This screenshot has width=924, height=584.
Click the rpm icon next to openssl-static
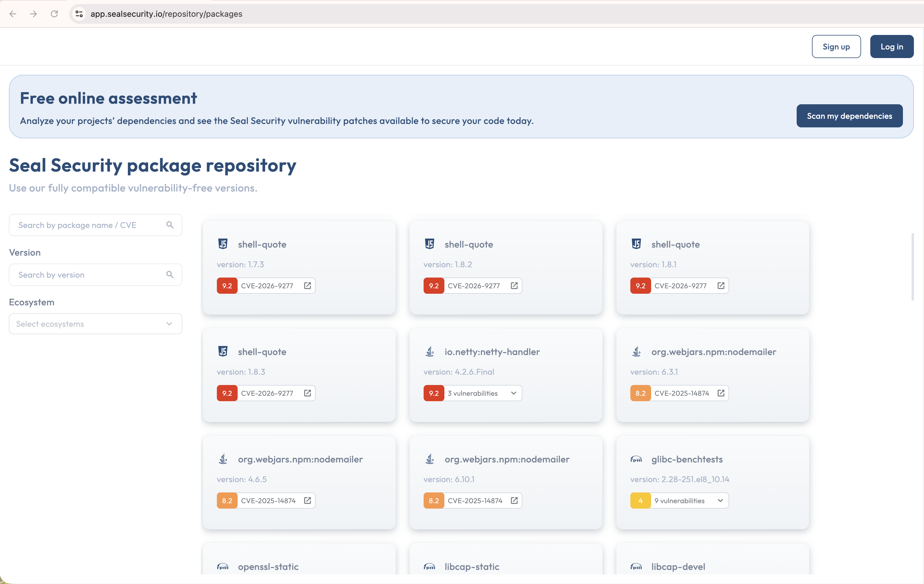(x=223, y=567)
